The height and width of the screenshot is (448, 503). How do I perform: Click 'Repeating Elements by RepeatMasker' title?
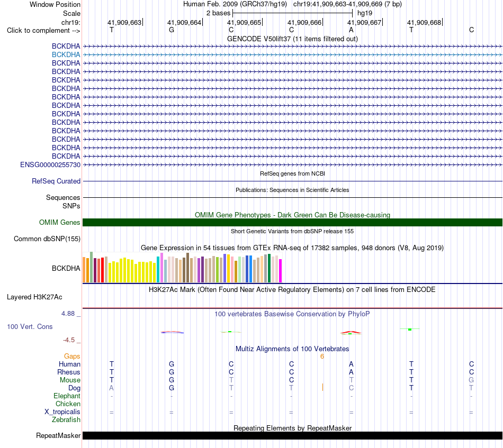click(292, 428)
